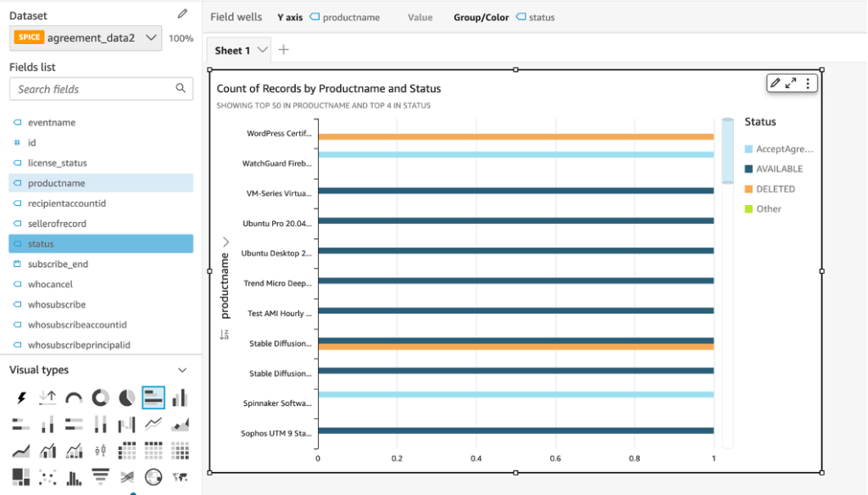Open the visual's three-dot options menu
Image resolution: width=868 pixels, height=495 pixels.
[808, 83]
